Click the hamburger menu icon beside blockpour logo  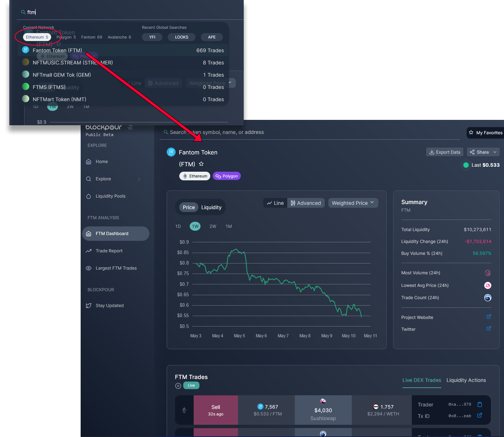pyautogui.click(x=130, y=127)
